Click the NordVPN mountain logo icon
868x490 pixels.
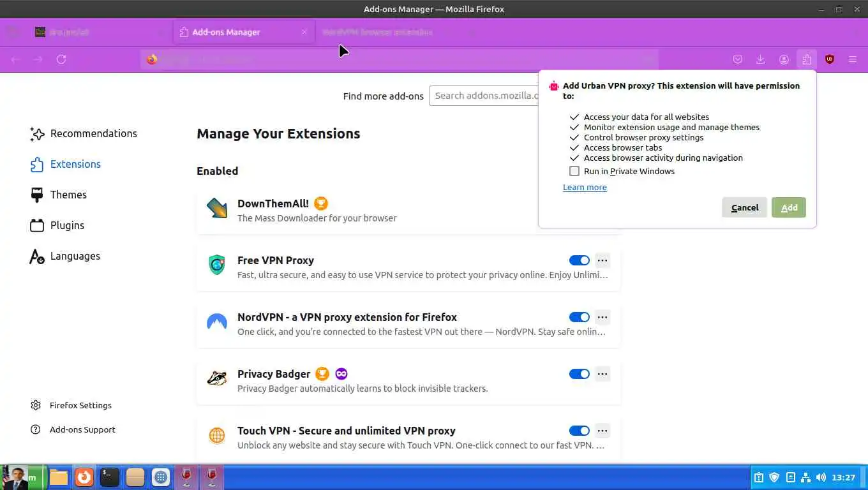pyautogui.click(x=217, y=322)
